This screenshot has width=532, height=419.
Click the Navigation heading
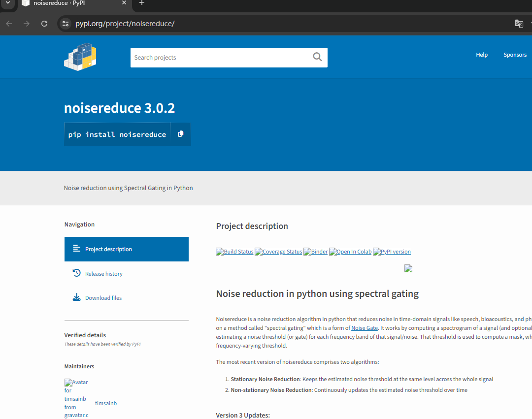(x=79, y=224)
